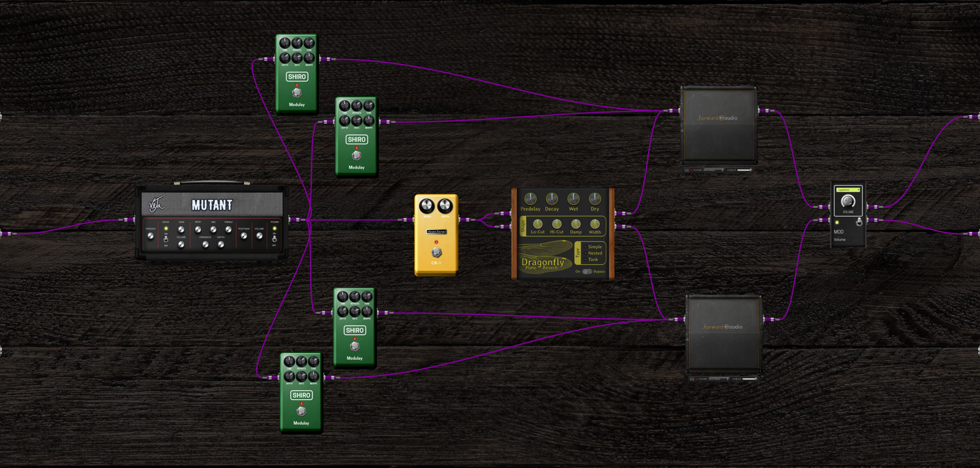
Task: Select Nested reverb type on Dragonfly
Action: 593,253
